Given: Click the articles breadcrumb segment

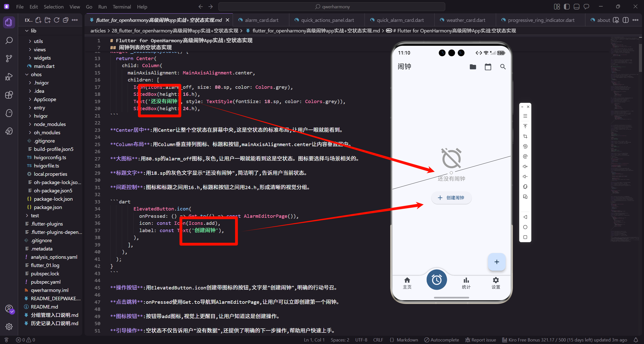Looking at the screenshot, I should [x=98, y=31].
